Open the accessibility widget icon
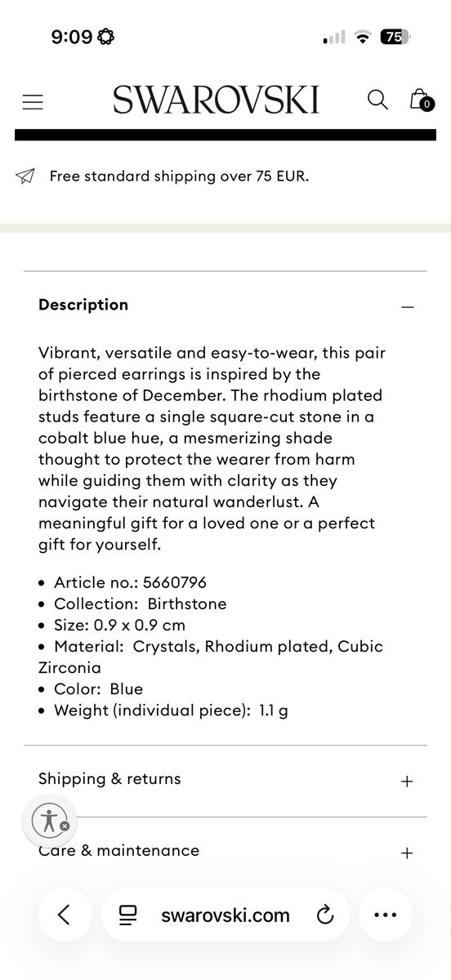This screenshot has width=451, height=980. [x=51, y=819]
